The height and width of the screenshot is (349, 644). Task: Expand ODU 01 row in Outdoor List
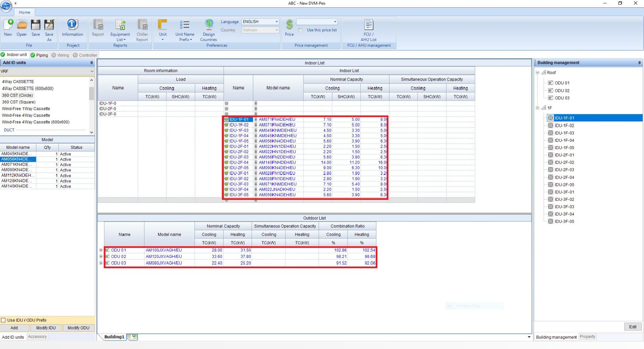click(x=101, y=250)
